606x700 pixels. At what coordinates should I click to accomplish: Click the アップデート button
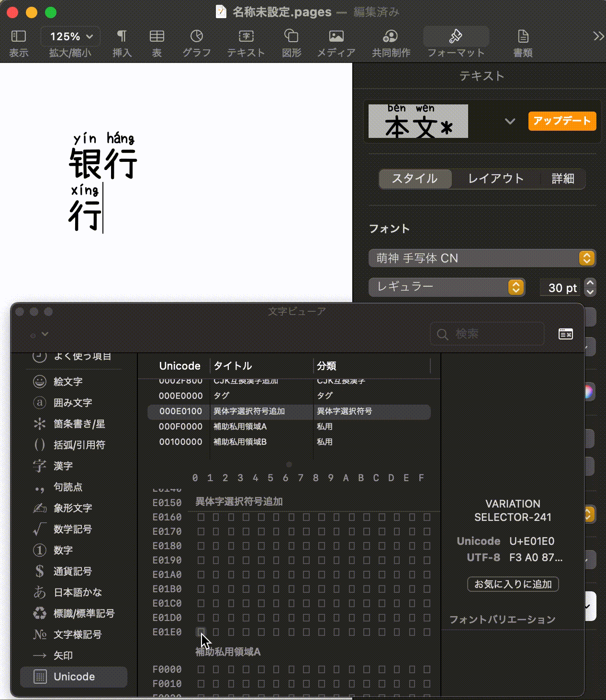(562, 121)
